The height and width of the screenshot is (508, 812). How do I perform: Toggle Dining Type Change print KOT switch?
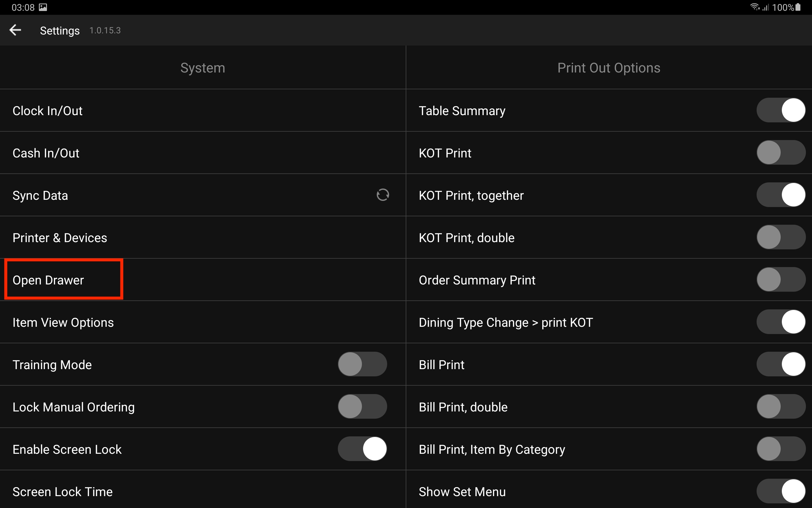click(781, 322)
